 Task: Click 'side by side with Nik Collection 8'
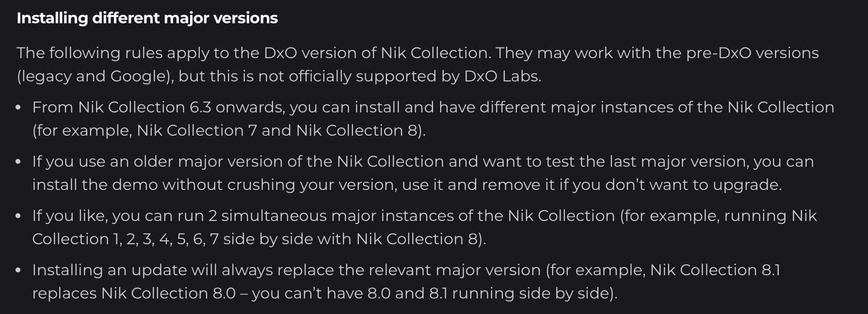tap(353, 239)
